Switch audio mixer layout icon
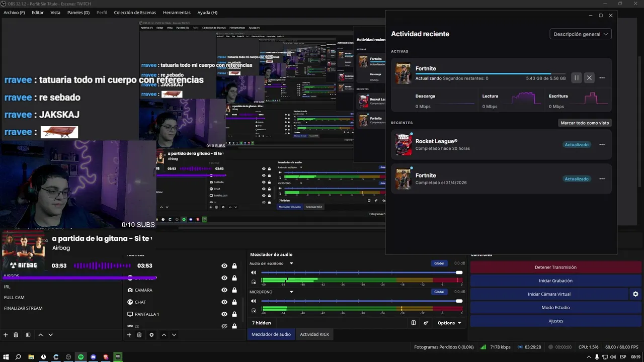644x362 pixels. click(x=414, y=323)
